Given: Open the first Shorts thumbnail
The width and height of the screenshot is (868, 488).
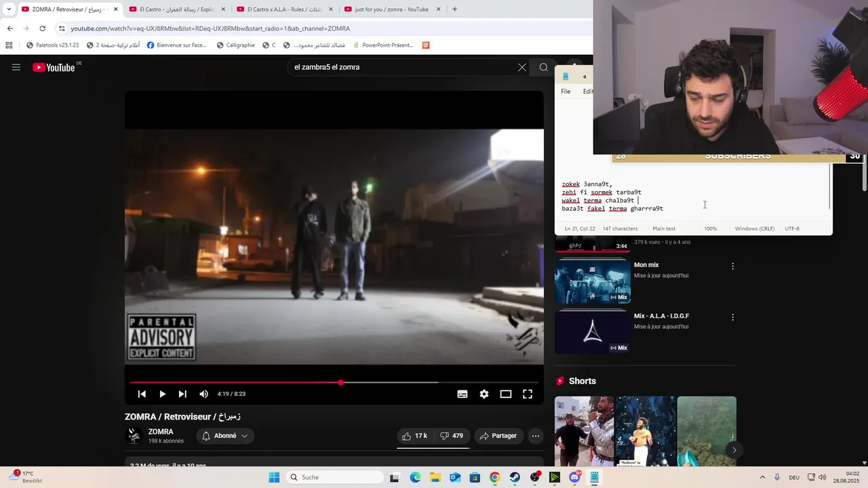Looking at the screenshot, I should click(x=584, y=431).
